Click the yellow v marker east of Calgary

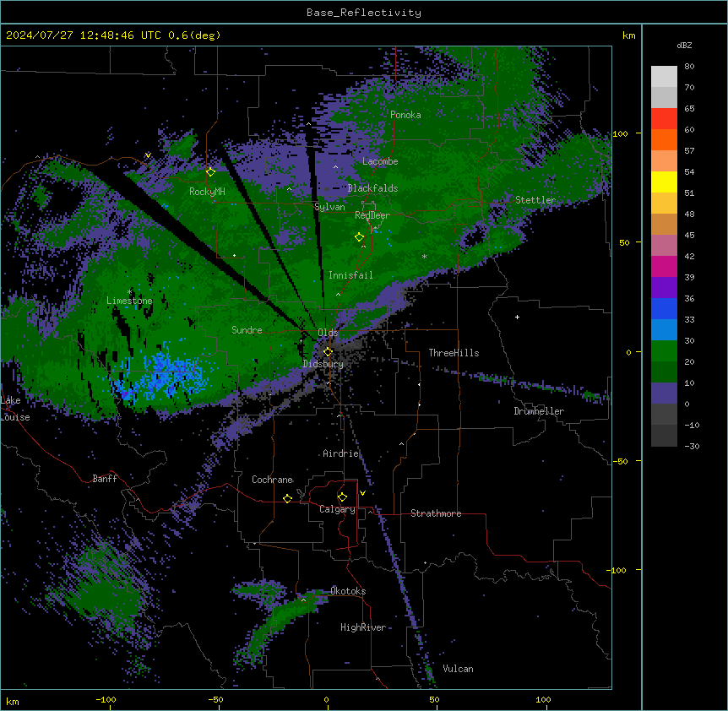(x=362, y=493)
